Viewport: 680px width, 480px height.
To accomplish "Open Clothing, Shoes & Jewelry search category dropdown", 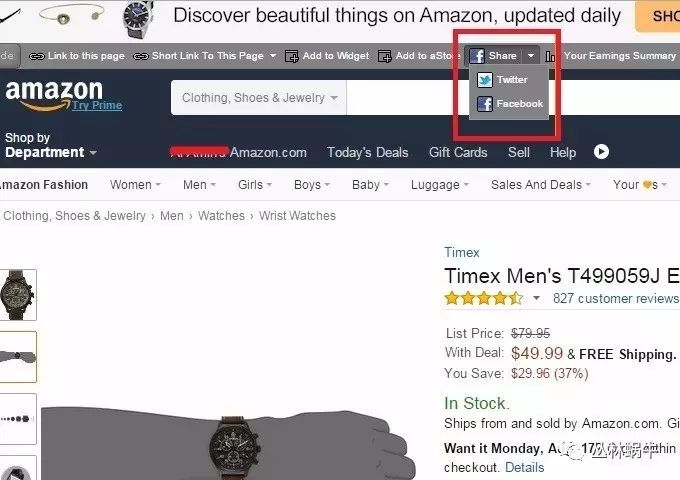I will pyautogui.click(x=259, y=98).
